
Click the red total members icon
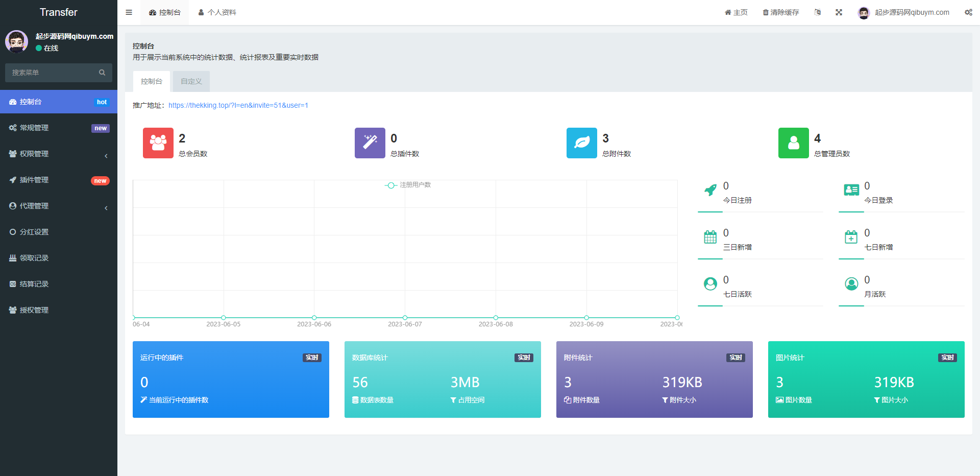pos(158,143)
